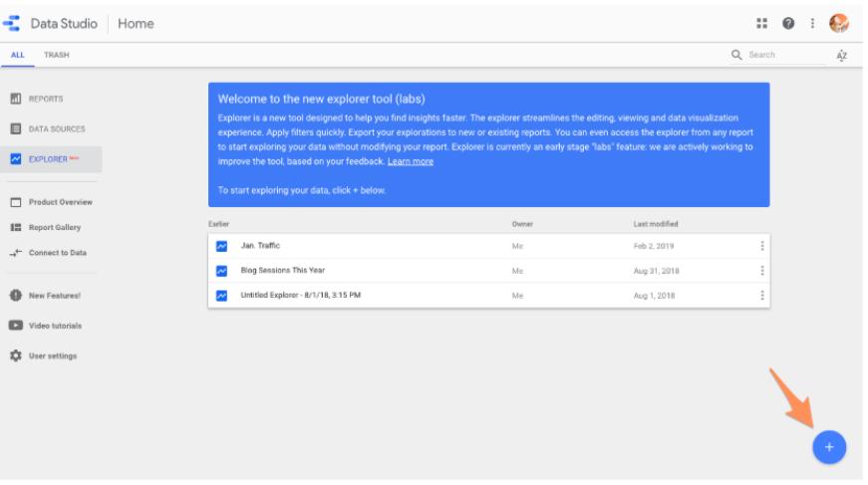Open the Video tutorials link
Image resolution: width=868 pixels, height=485 pixels.
(56, 326)
